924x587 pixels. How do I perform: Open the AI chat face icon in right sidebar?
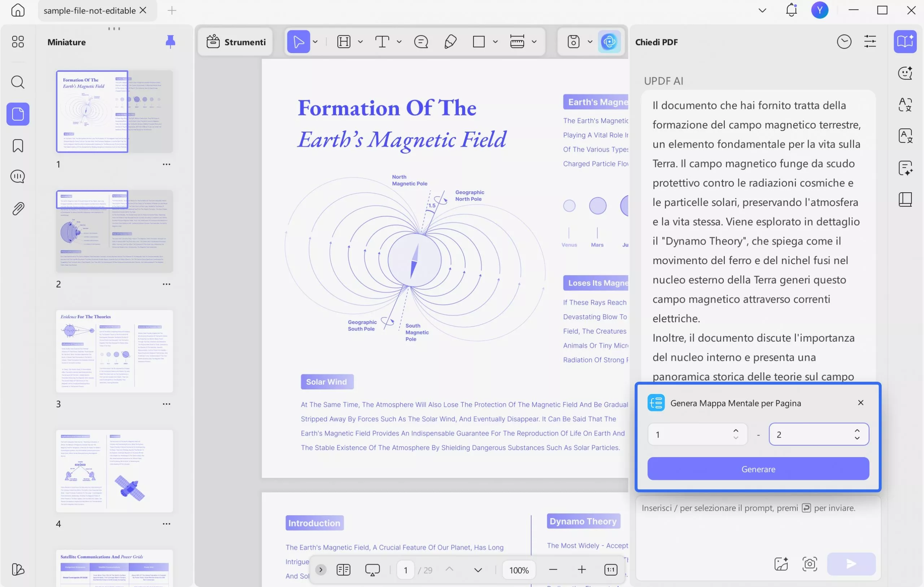[905, 73]
